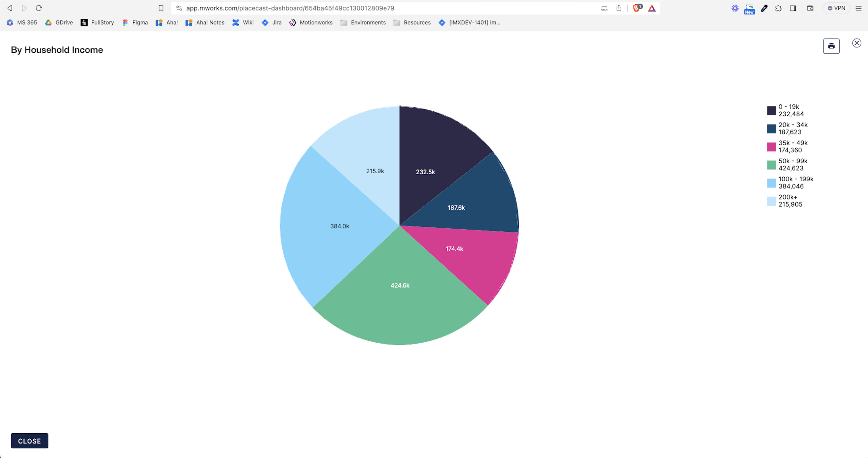Click the 424,623 legend value

click(791, 168)
